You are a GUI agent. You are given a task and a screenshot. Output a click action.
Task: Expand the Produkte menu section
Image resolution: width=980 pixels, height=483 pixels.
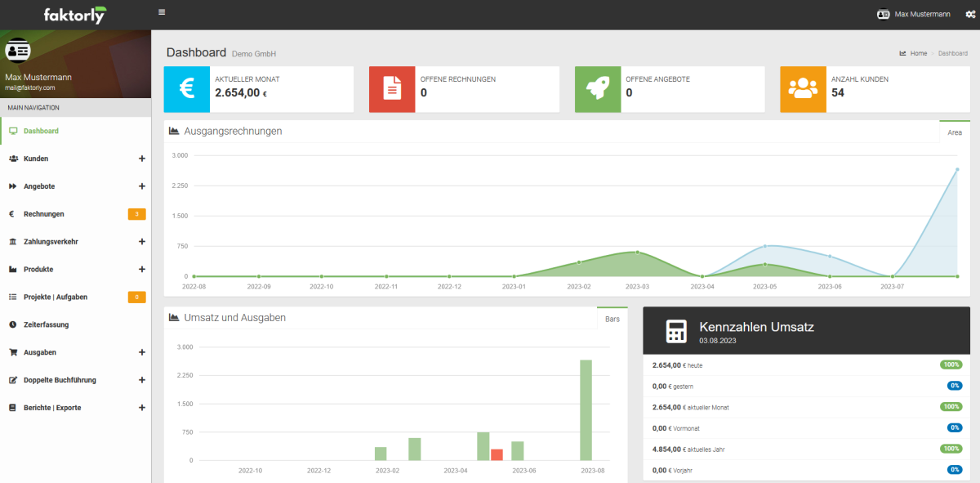tap(141, 270)
